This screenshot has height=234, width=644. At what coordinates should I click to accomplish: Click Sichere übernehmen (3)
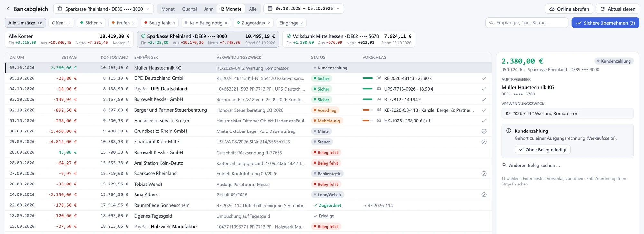(x=605, y=23)
